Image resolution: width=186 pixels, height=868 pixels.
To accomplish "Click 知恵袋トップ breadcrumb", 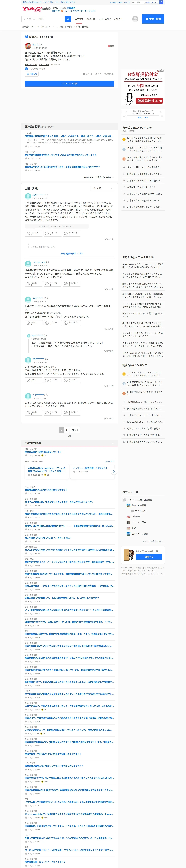I will [28, 27].
